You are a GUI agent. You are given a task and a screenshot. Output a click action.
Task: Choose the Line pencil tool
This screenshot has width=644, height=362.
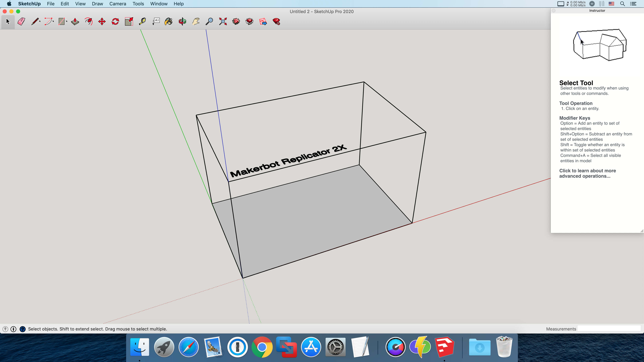(x=35, y=22)
